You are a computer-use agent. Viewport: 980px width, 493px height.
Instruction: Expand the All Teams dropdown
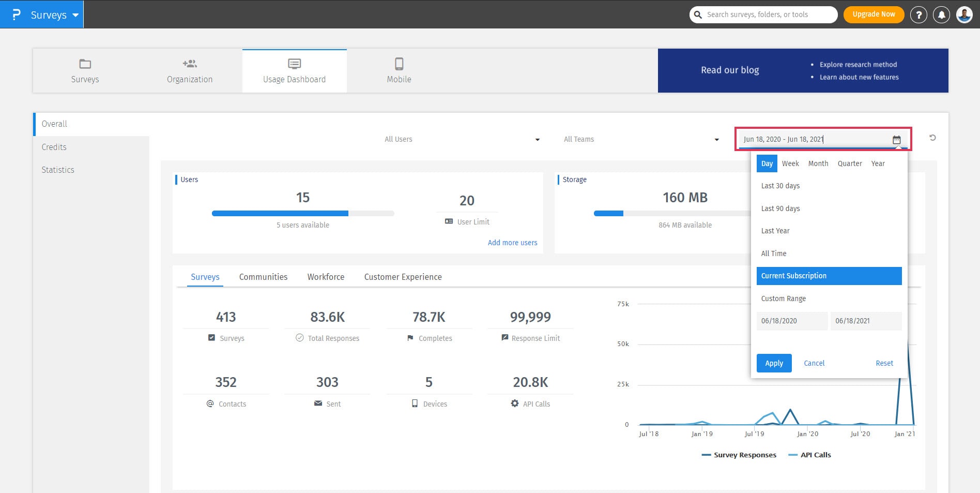click(641, 139)
